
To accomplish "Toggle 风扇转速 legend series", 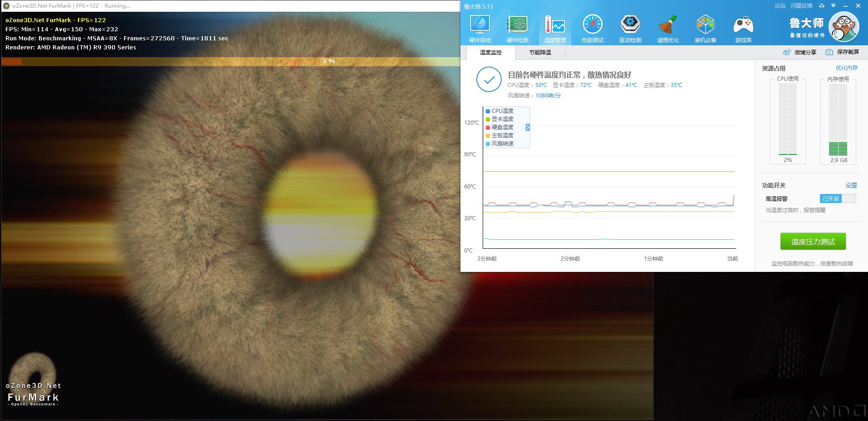I will coord(500,144).
